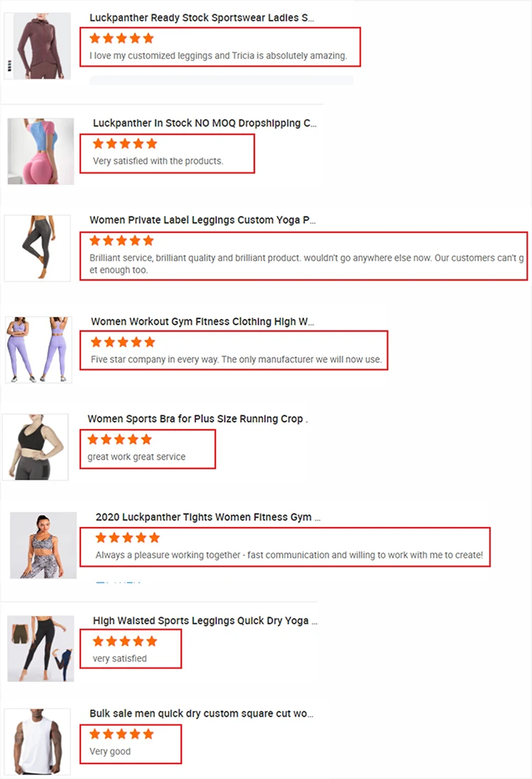Open 2020 Luckpanther Tights Women Fitness link
Viewport: 532px width, 779px height.
click(x=208, y=517)
